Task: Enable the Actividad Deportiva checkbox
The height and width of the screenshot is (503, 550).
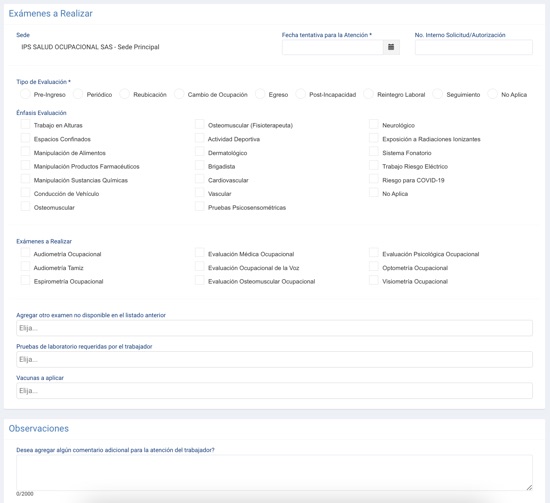Action: coord(200,138)
